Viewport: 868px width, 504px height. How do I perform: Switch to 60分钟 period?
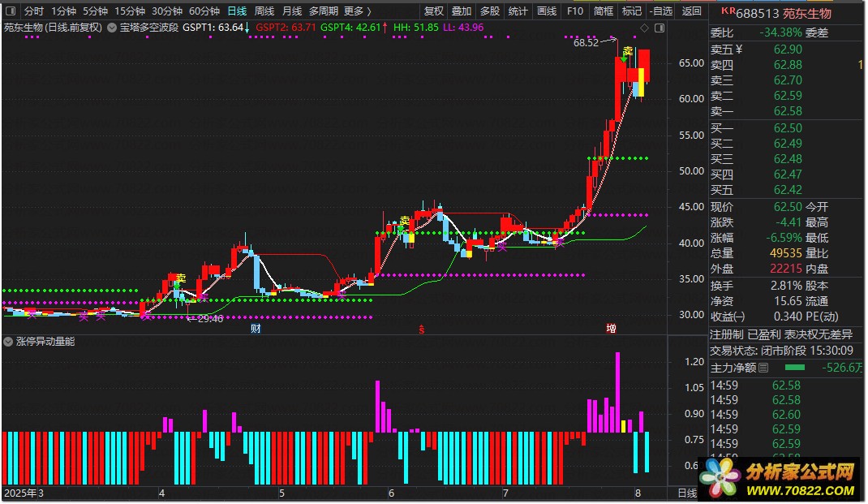(x=204, y=11)
